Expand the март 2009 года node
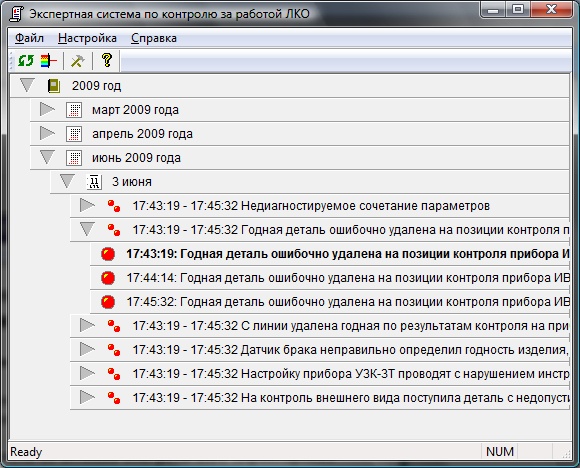 click(47, 109)
